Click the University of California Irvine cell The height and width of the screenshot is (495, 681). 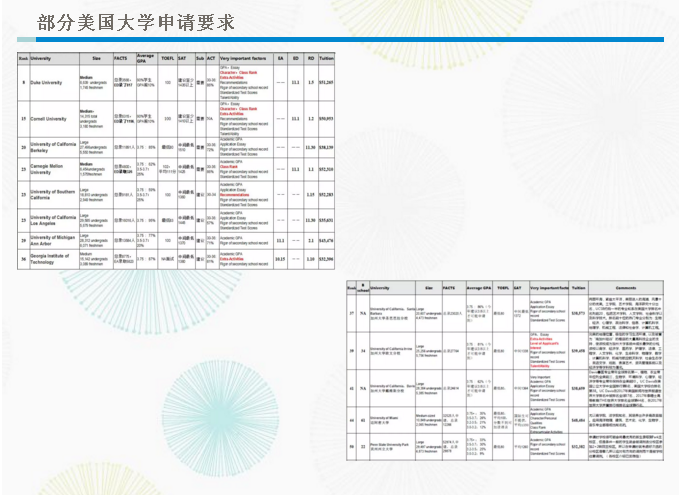coord(391,352)
